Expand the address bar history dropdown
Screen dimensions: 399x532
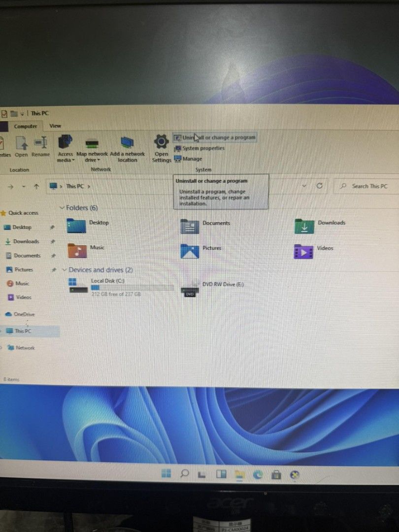click(x=304, y=186)
